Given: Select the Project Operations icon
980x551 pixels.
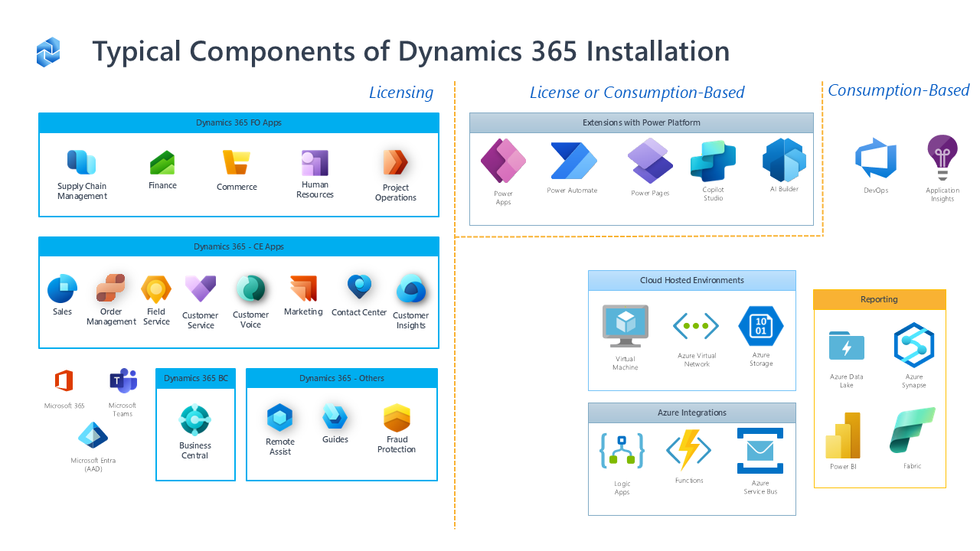Looking at the screenshot, I should (x=396, y=162).
